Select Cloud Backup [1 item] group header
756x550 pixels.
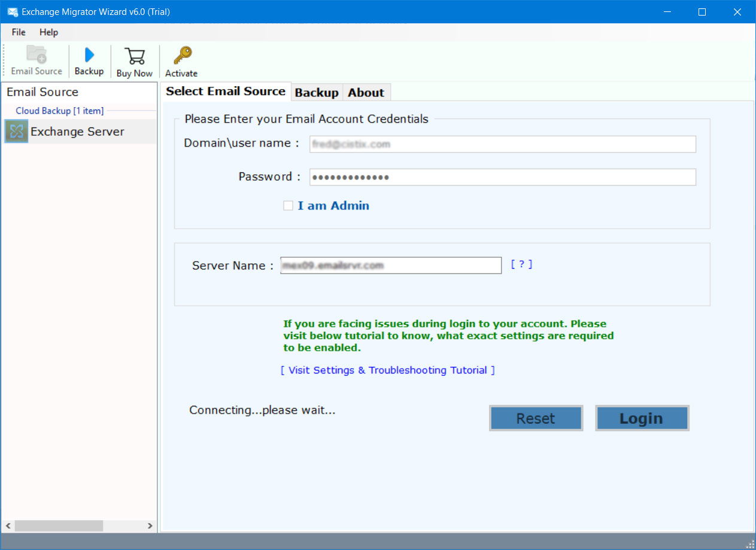point(60,111)
